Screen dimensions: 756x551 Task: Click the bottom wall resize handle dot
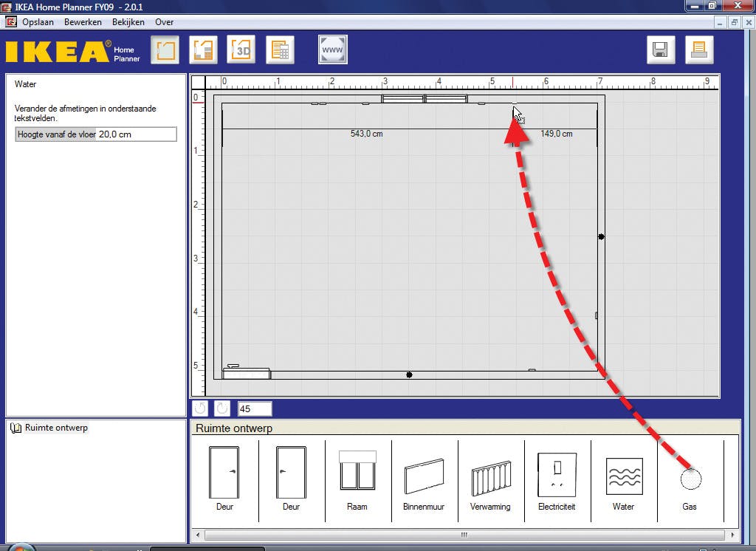pyautogui.click(x=409, y=375)
